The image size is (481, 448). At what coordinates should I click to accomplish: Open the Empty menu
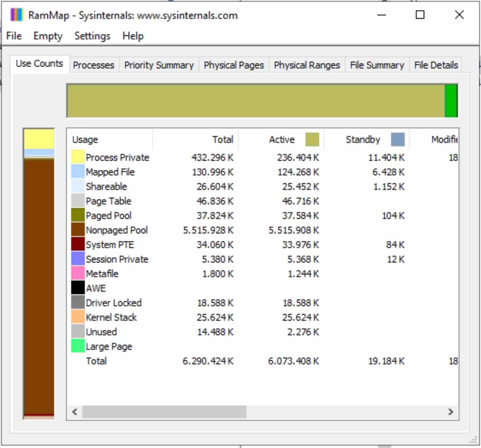[48, 36]
